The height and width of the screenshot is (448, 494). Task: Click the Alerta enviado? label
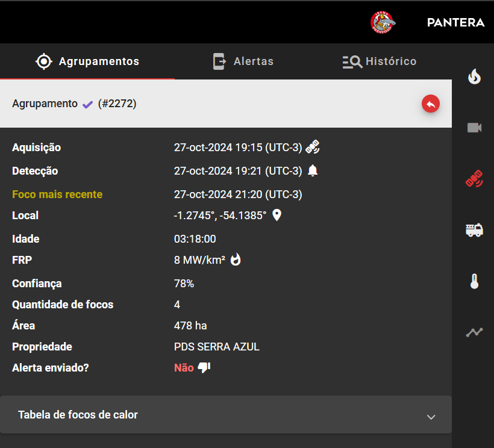click(x=51, y=368)
